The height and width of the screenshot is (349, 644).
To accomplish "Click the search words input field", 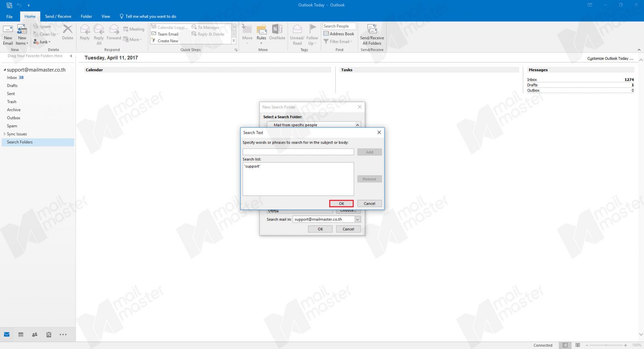I will coord(298,152).
